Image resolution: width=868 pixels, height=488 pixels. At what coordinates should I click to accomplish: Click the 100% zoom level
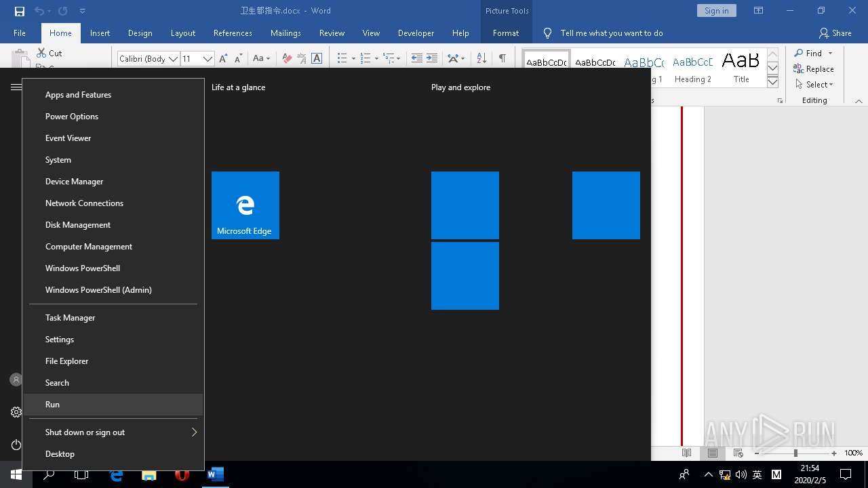[854, 453]
